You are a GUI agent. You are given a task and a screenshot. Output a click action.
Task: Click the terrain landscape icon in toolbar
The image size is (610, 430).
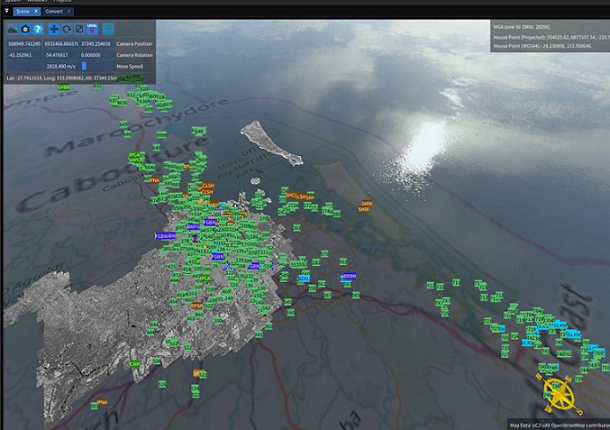point(12,29)
